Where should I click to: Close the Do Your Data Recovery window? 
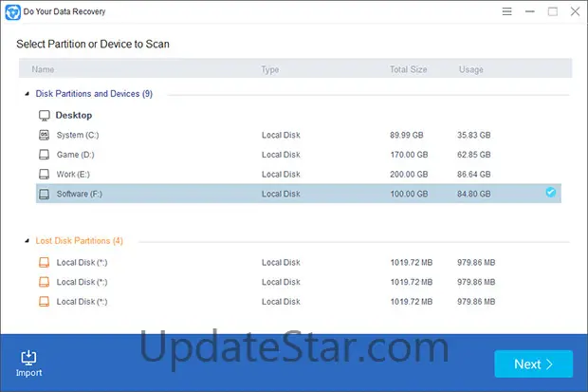[x=575, y=11]
